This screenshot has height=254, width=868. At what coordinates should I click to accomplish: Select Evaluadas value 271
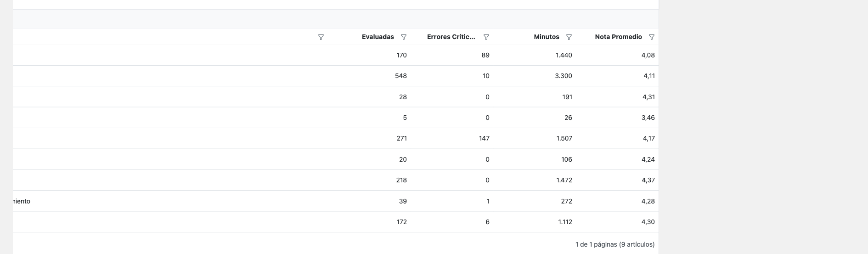401,138
